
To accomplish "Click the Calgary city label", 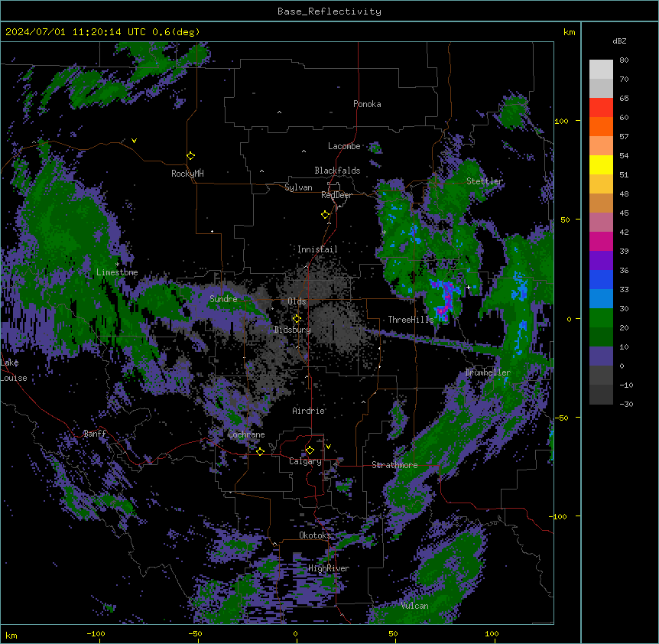I will 305,461.
